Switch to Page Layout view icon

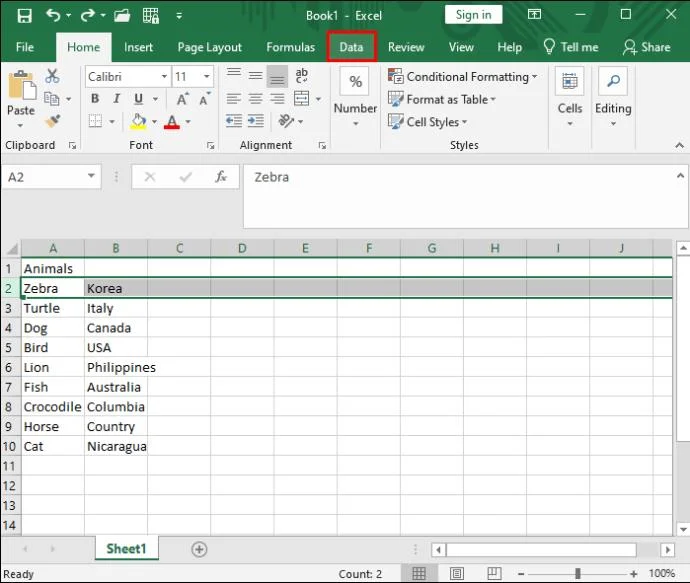[456, 573]
